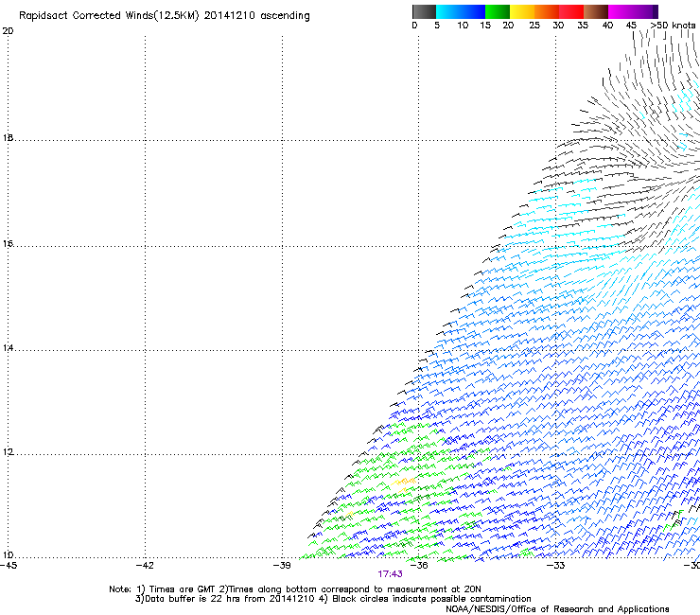The width and height of the screenshot is (700, 615).
Task: Click the latitude label 10
Action: 8,555
